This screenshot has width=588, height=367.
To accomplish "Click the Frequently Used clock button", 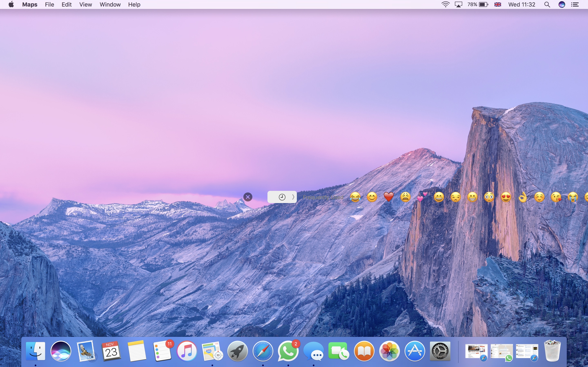I will 282,197.
